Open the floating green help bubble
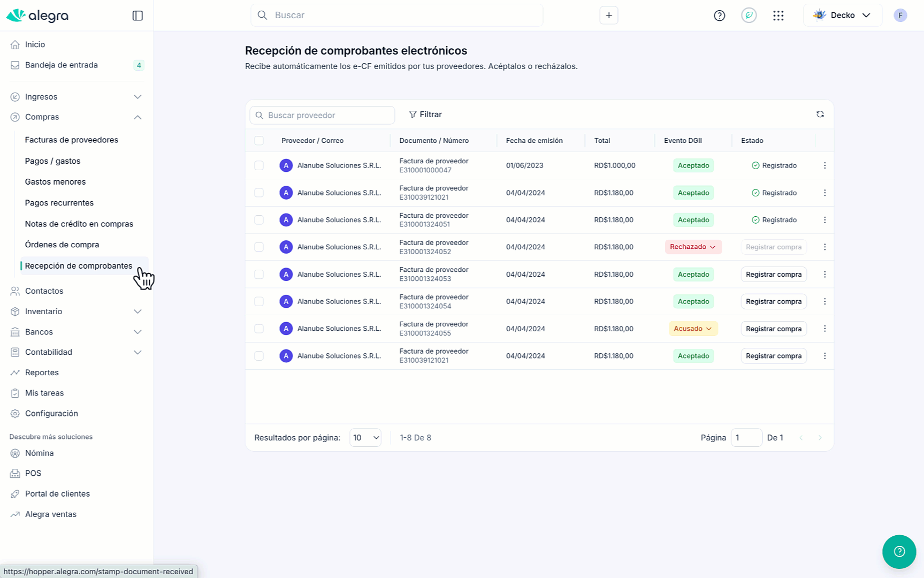Image resolution: width=924 pixels, height=578 pixels. 899,551
